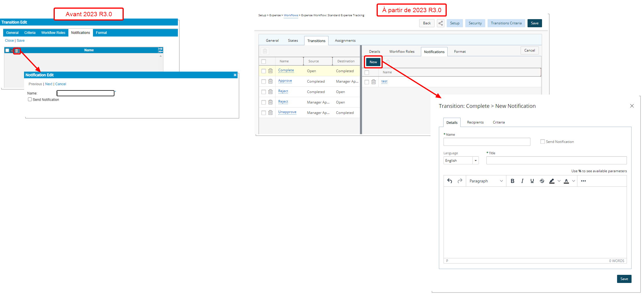Click the Transitions Criteria button
Viewport: 644px width, 296px height.
(x=506, y=23)
